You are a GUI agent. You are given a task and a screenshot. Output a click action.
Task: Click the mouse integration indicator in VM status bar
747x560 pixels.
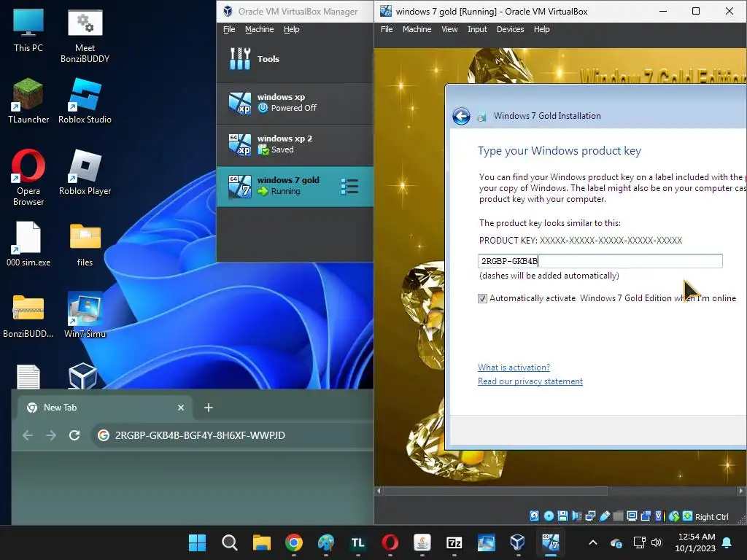(674, 516)
